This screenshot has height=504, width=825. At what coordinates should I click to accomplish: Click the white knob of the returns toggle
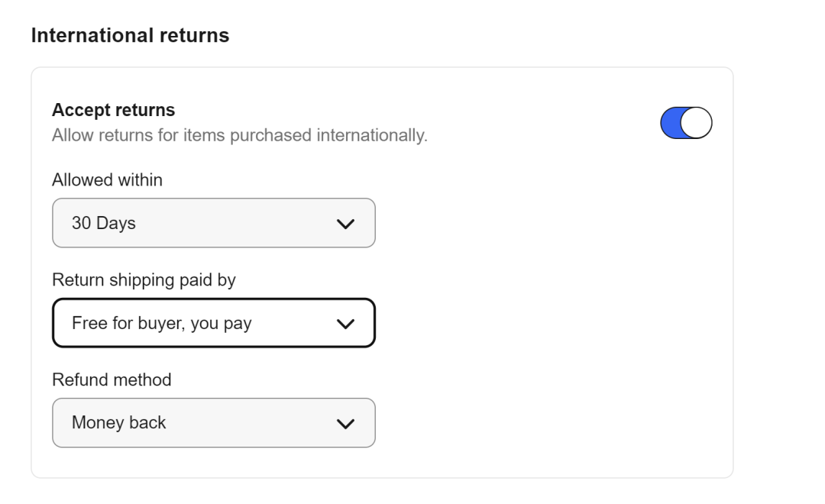coord(698,124)
